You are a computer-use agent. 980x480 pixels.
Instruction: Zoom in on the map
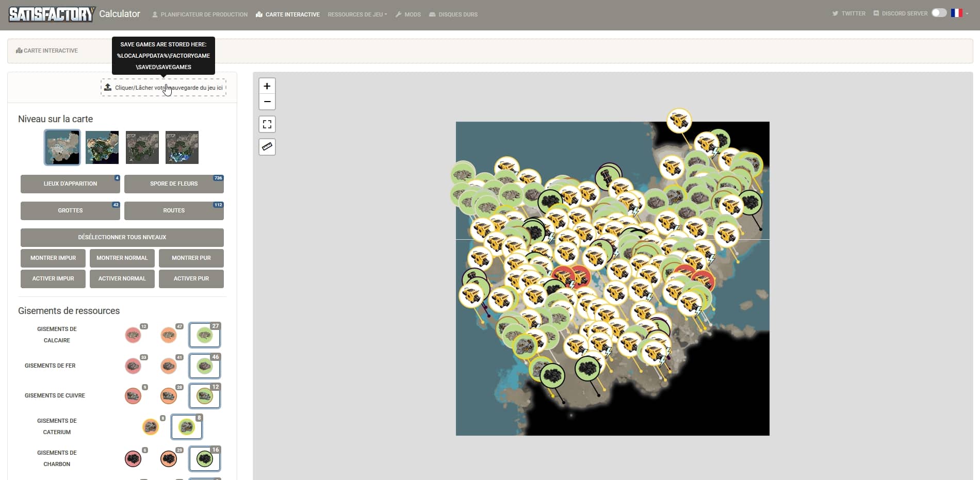click(267, 86)
